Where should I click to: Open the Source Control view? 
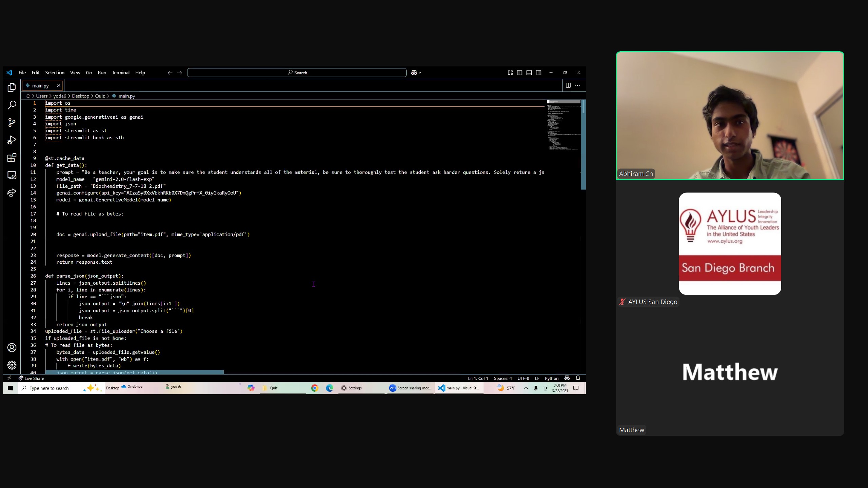tap(12, 123)
